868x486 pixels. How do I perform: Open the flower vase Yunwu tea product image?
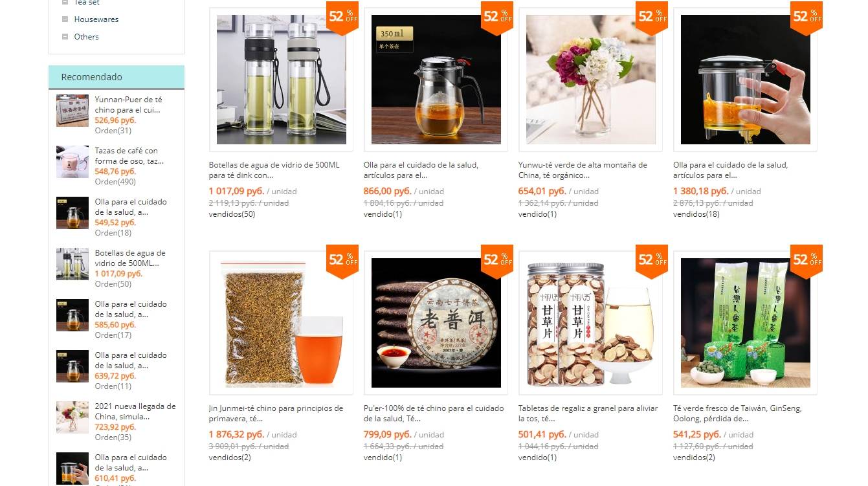pos(590,80)
